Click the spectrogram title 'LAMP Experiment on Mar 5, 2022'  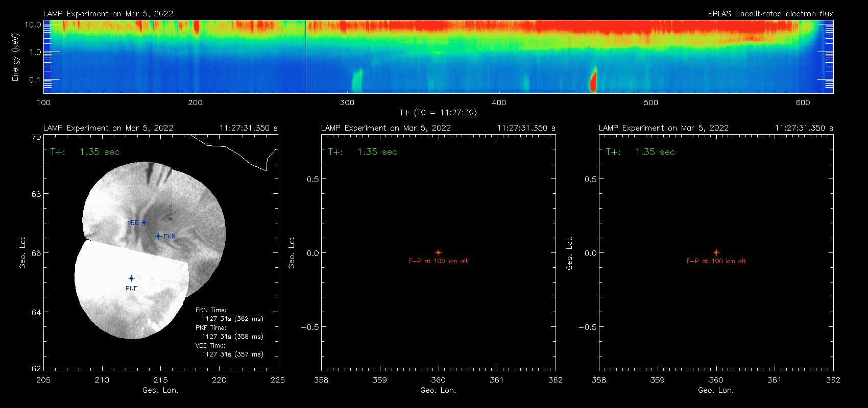[108, 14]
